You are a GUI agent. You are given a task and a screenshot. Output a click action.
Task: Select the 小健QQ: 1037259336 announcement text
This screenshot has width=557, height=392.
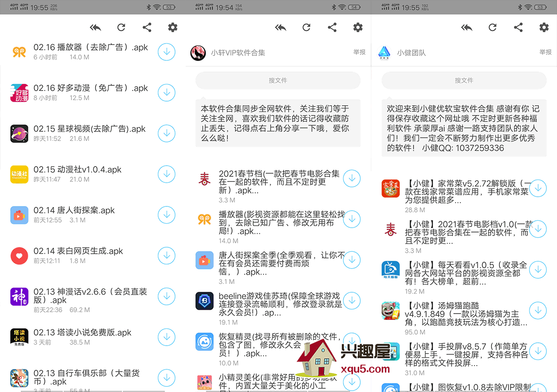pos(463,148)
